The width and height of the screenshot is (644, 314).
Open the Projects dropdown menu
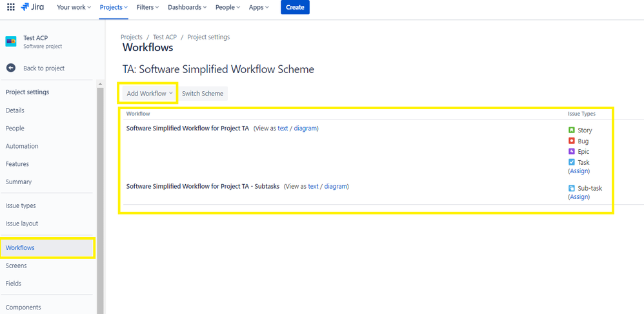point(114,7)
